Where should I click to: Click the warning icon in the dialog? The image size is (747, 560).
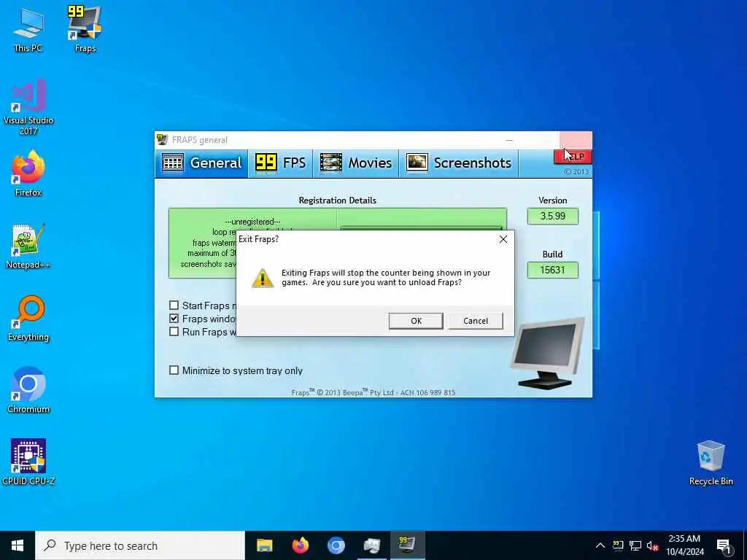pyautogui.click(x=263, y=278)
